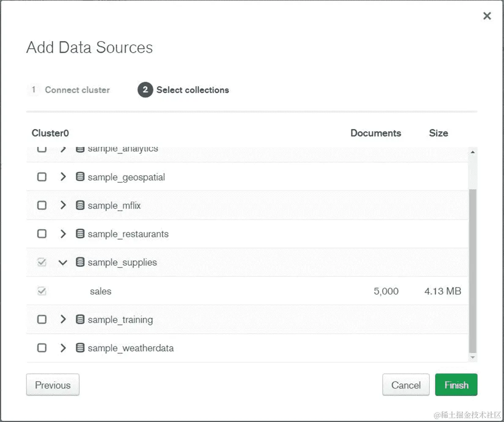
Task: Expand the sample_restaurants database
Action: point(63,234)
